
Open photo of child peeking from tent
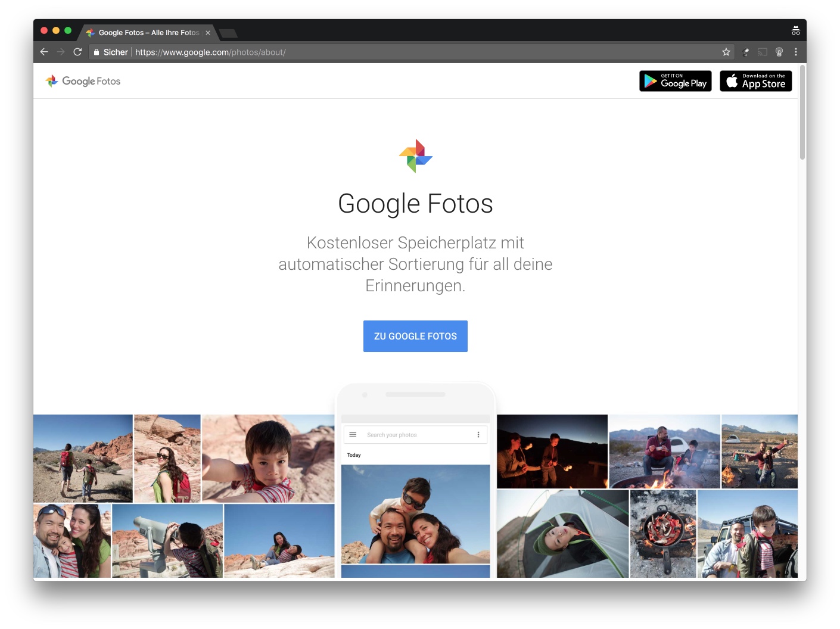[x=563, y=534]
